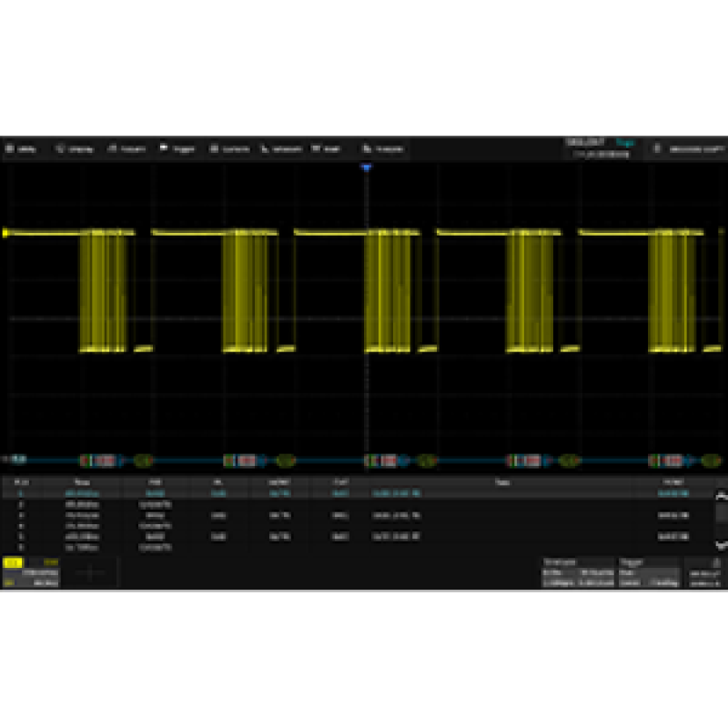The height and width of the screenshot is (728, 728).
Task: Open the Measure menu
Action: (281, 148)
